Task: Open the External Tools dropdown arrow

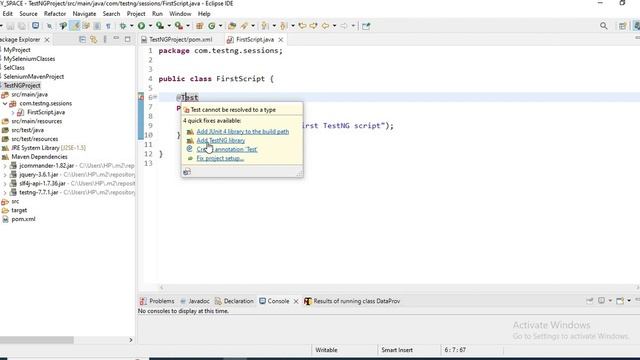Action: (x=188, y=26)
